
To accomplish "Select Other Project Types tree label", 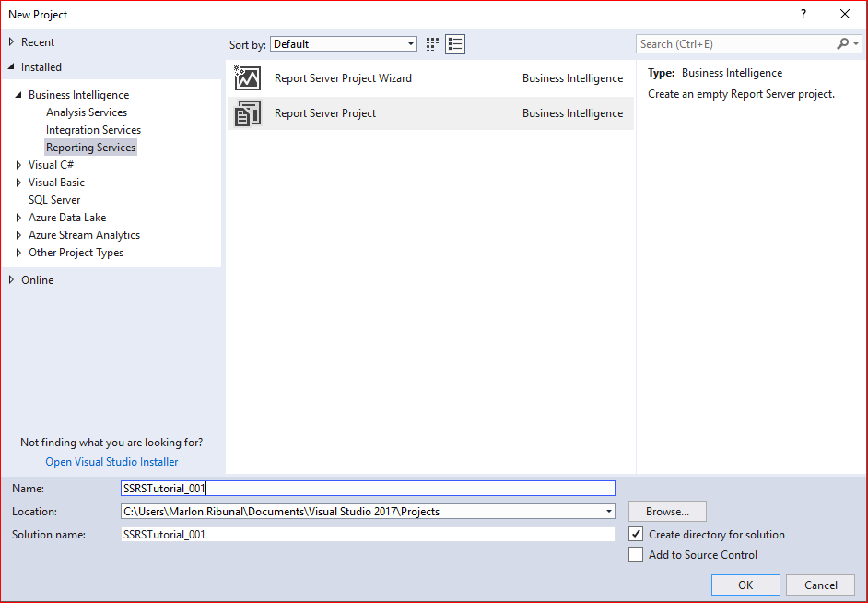I will tap(76, 253).
